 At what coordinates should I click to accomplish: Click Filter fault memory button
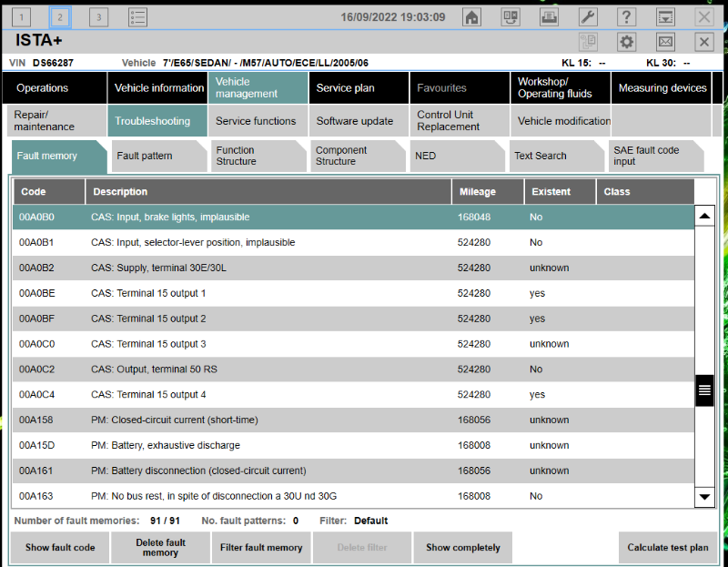261,548
